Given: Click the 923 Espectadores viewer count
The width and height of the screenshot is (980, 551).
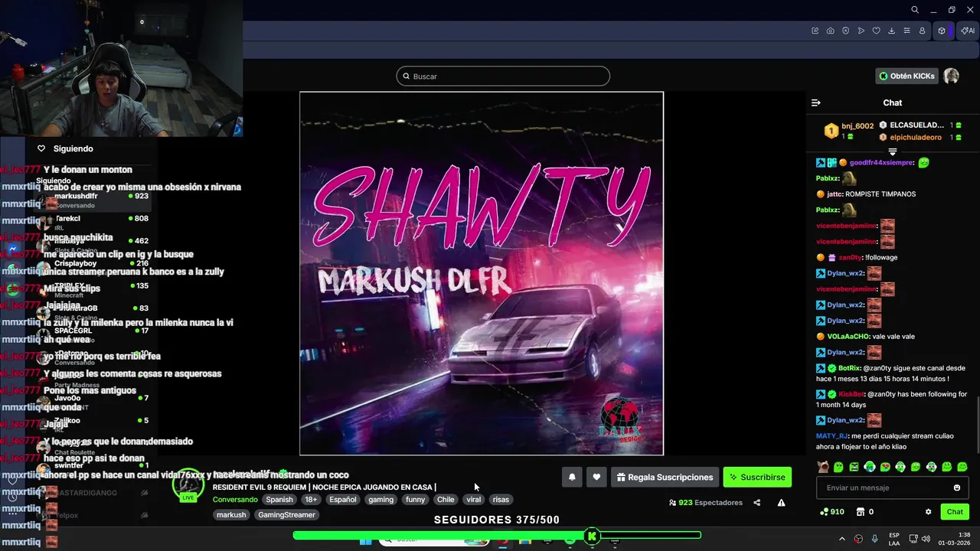Looking at the screenshot, I should click(x=706, y=503).
